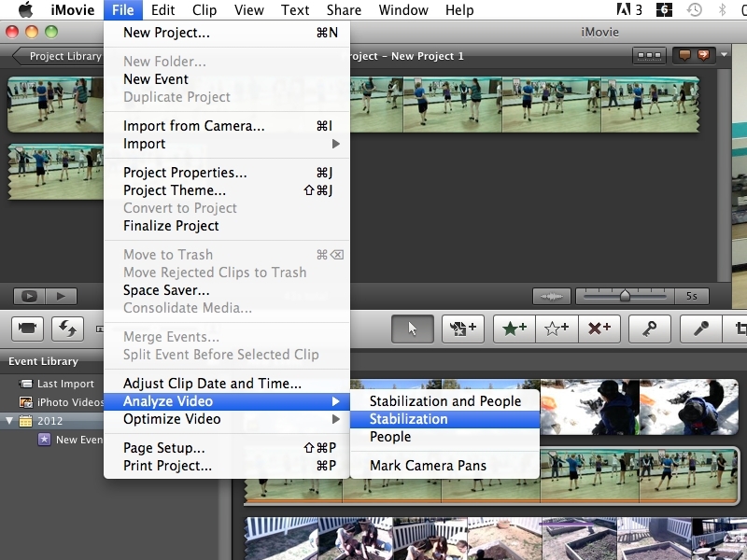Viewport: 747px width, 560px height.
Task: Open the Analyze Video submenu item
Action: point(227,401)
